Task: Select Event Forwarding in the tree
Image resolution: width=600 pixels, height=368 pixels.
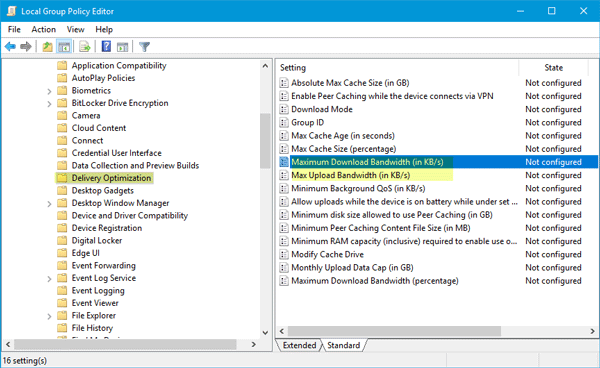Action: tap(104, 265)
